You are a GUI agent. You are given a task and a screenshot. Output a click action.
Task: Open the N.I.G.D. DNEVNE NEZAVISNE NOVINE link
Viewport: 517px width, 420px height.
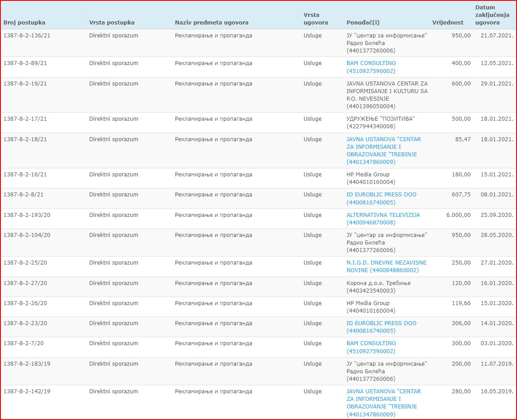387,266
